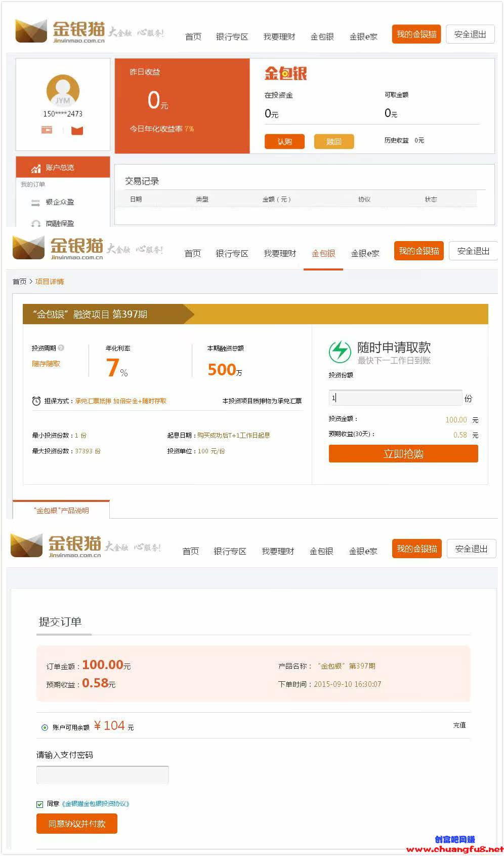Click the icon beside 同融保盈
504x856 pixels.
(x=35, y=223)
